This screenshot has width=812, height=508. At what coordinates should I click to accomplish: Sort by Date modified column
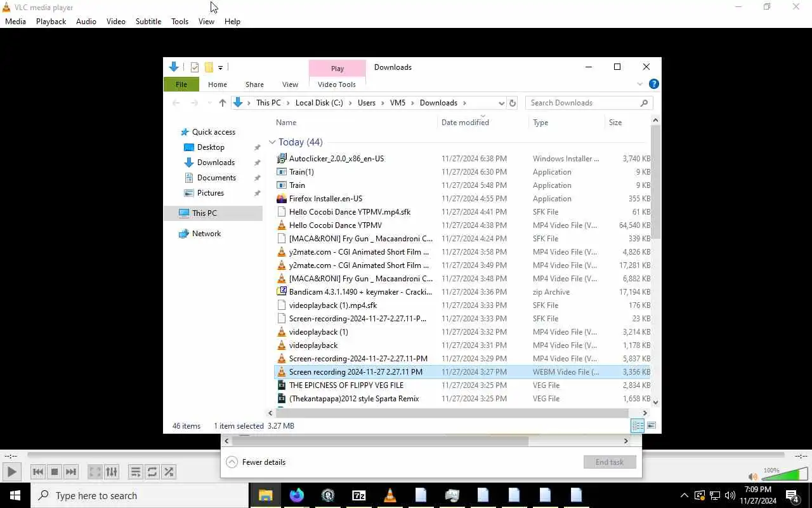tap(465, 123)
